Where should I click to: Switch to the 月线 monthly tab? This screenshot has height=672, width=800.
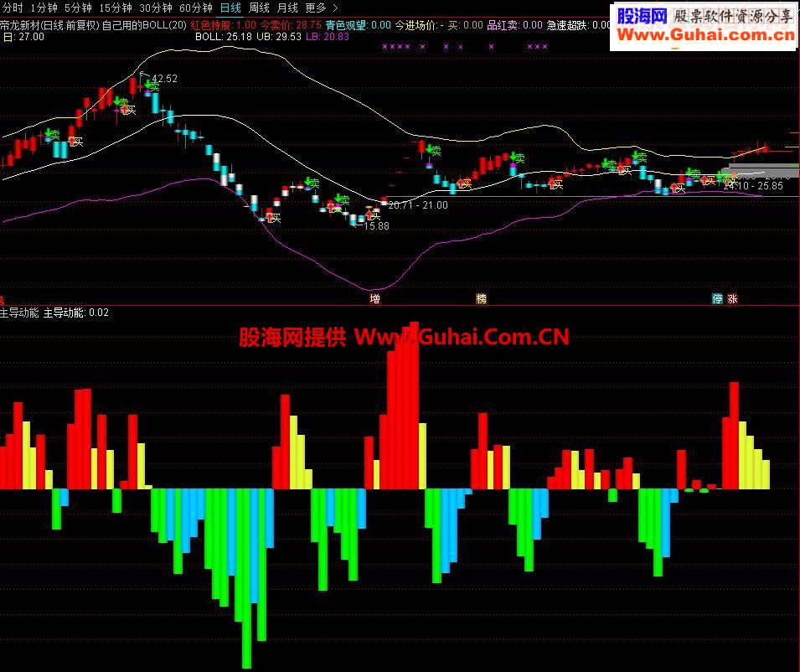[287, 8]
